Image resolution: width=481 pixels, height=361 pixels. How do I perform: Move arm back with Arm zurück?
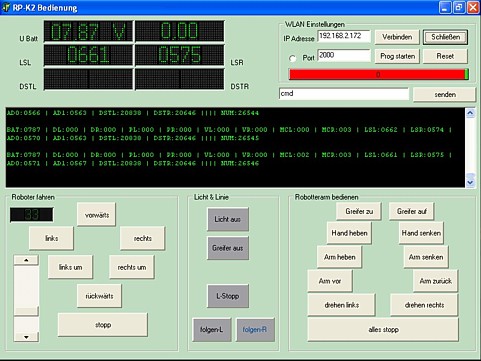click(435, 281)
